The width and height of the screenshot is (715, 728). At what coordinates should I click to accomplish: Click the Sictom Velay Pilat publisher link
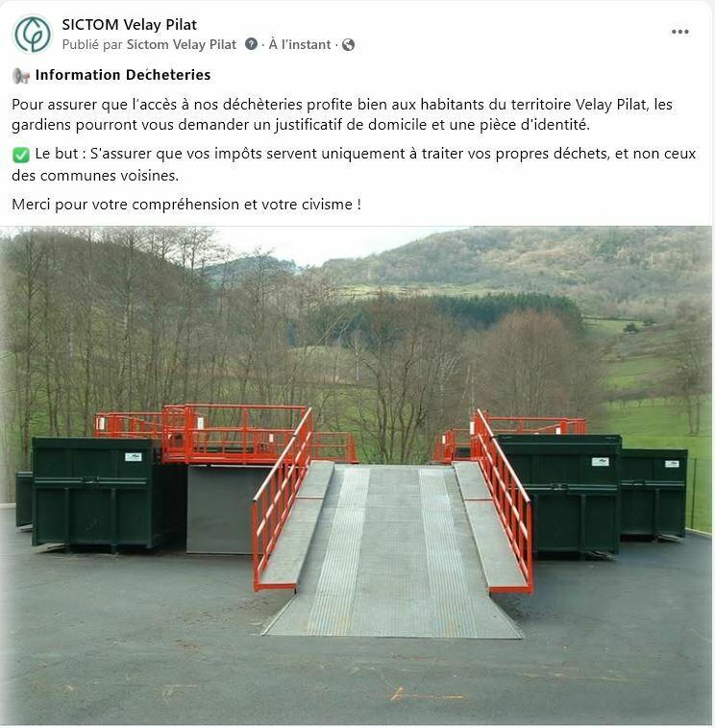pyautogui.click(x=182, y=44)
